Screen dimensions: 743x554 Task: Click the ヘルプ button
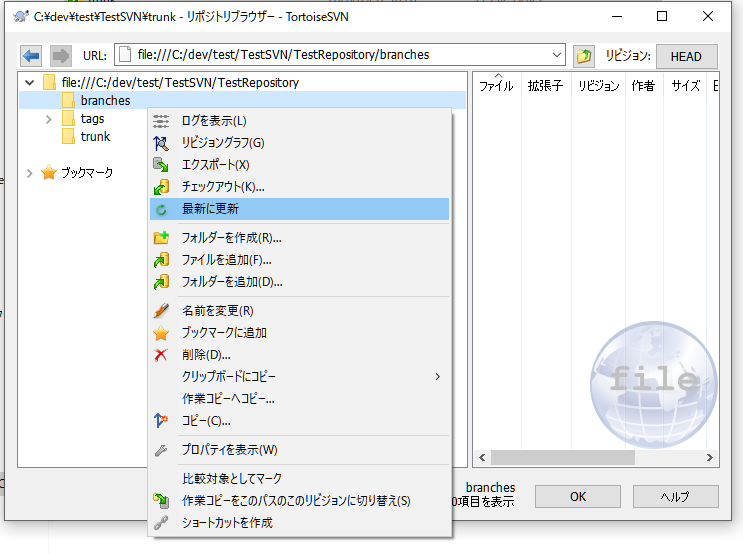675,497
